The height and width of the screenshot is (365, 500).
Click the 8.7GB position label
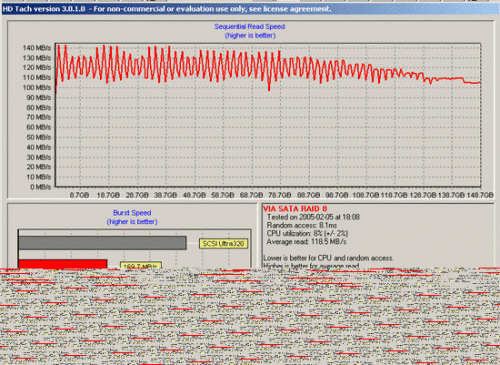coord(79,195)
